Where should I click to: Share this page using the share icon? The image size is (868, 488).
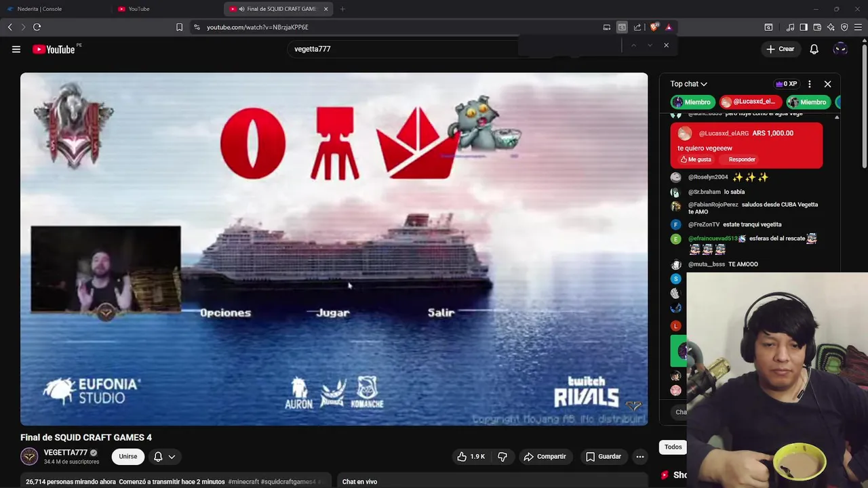click(x=637, y=27)
